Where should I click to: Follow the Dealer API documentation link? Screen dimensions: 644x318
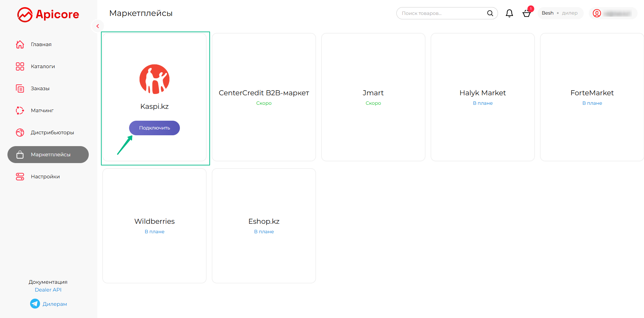tap(48, 290)
